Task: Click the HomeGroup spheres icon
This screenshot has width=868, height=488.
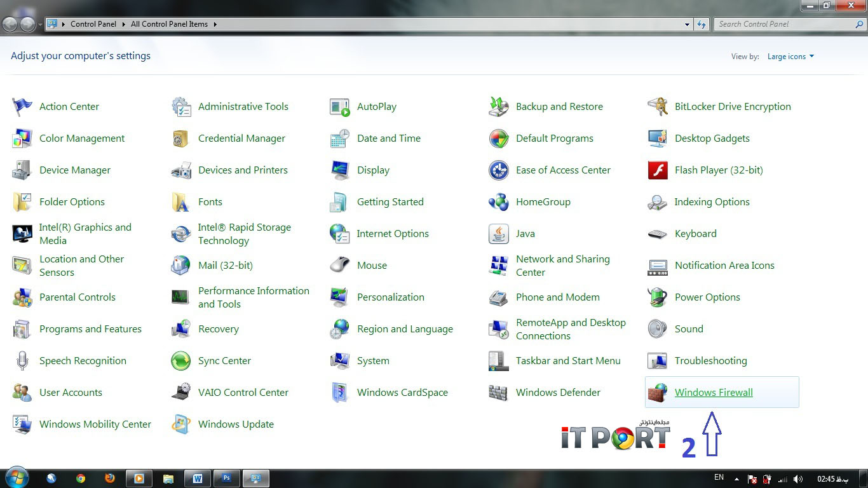Action: tap(499, 202)
